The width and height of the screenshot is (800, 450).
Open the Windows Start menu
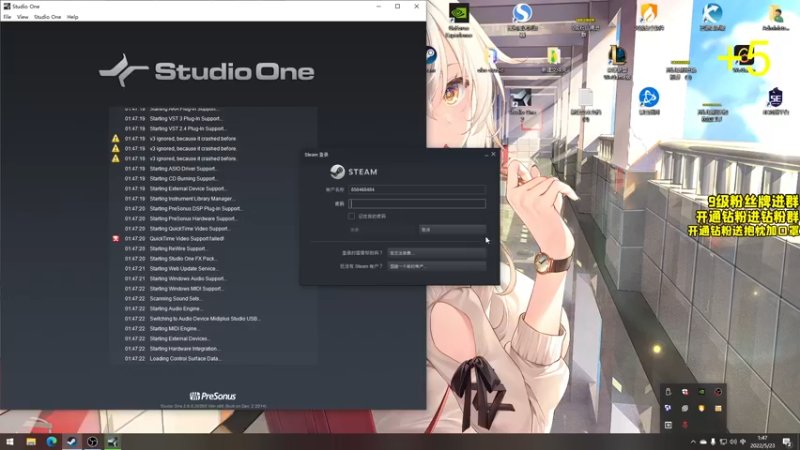pyautogui.click(x=10, y=442)
